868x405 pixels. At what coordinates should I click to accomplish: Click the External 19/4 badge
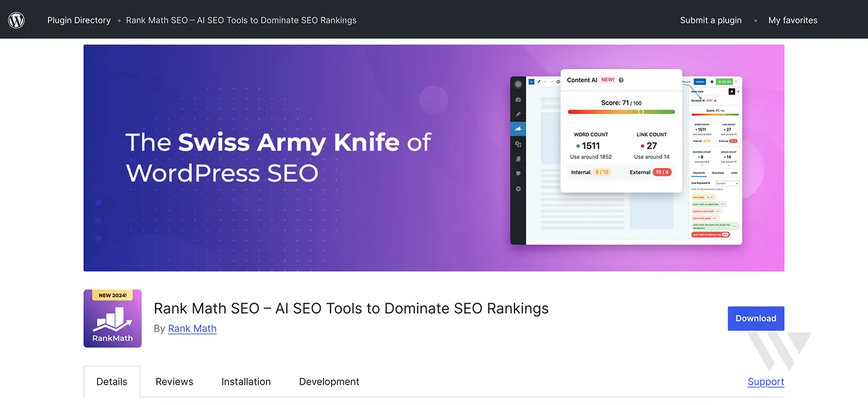coord(662,172)
